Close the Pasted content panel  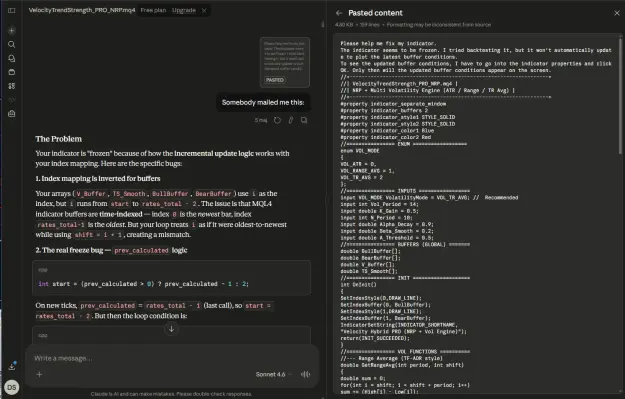tap(617, 13)
